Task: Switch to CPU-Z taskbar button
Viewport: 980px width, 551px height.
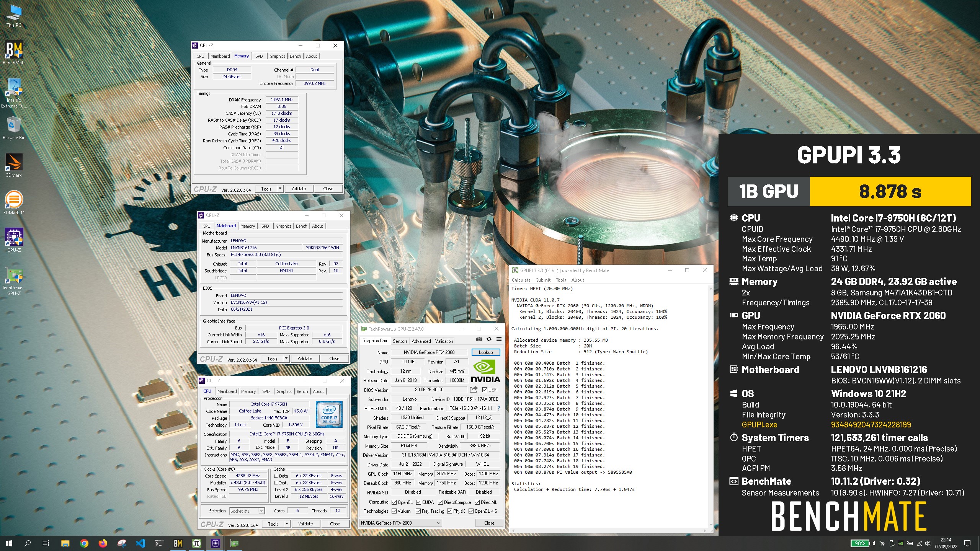Action: click(x=215, y=543)
